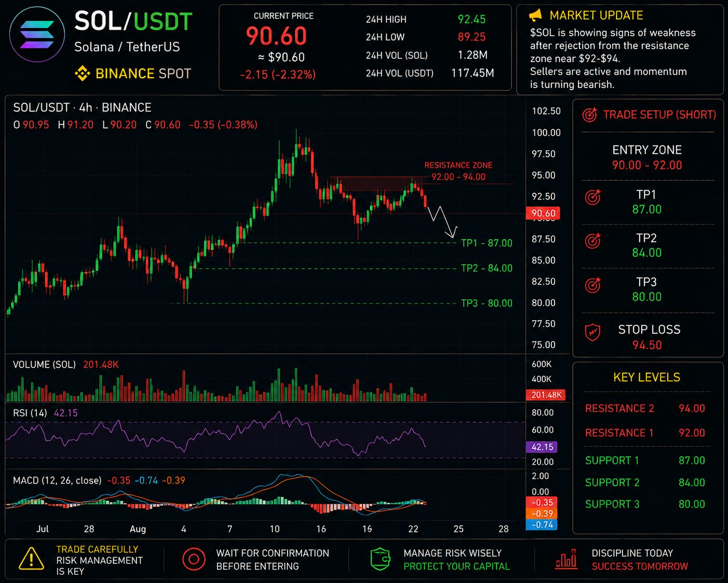This screenshot has height=583, width=728.
Task: Click the red 90.60 price tag on the price axis
Action: point(544,213)
